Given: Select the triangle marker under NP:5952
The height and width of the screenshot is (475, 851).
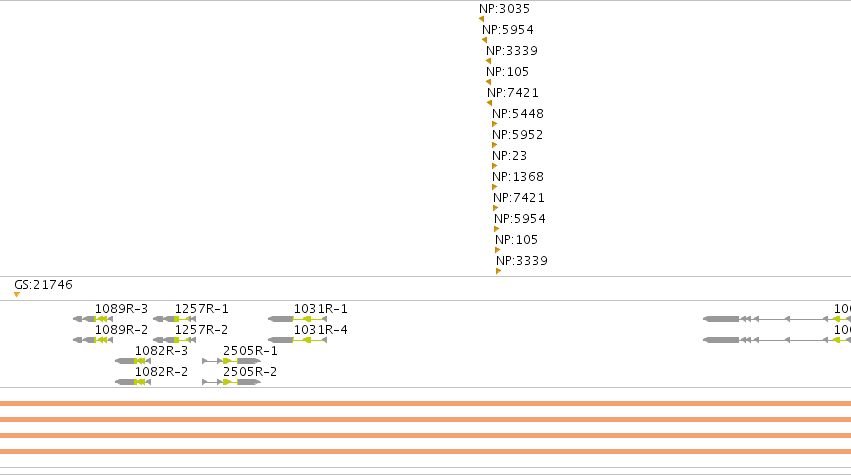Looking at the screenshot, I should pyautogui.click(x=494, y=145).
